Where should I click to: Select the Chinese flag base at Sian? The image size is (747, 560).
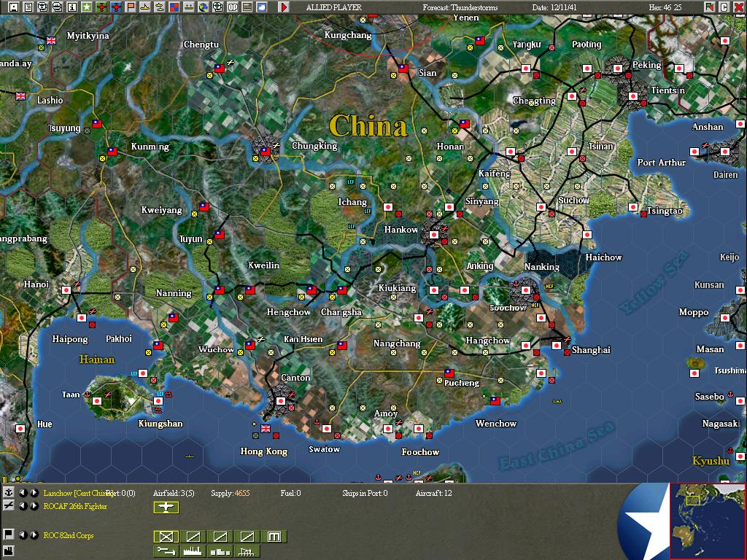[x=403, y=68]
